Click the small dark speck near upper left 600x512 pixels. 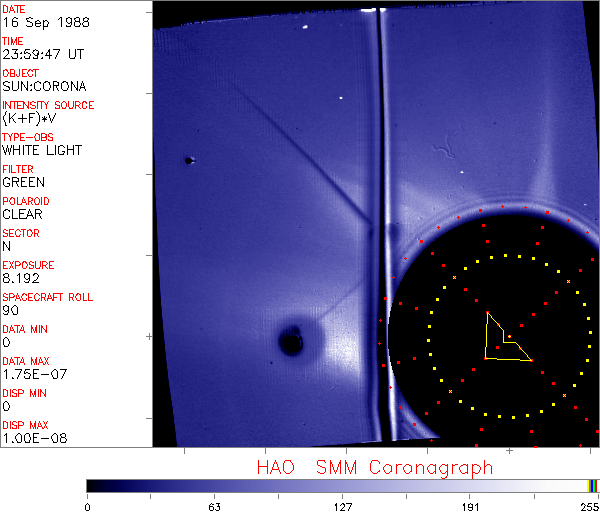(x=188, y=160)
